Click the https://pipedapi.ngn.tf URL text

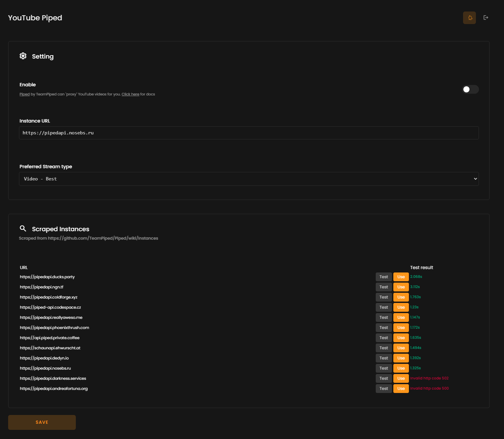point(42,287)
